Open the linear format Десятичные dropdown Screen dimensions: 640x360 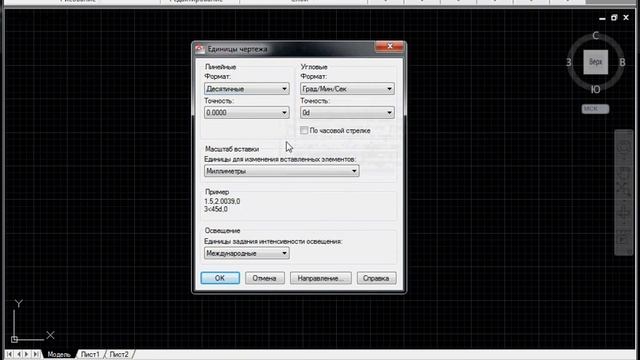247,89
